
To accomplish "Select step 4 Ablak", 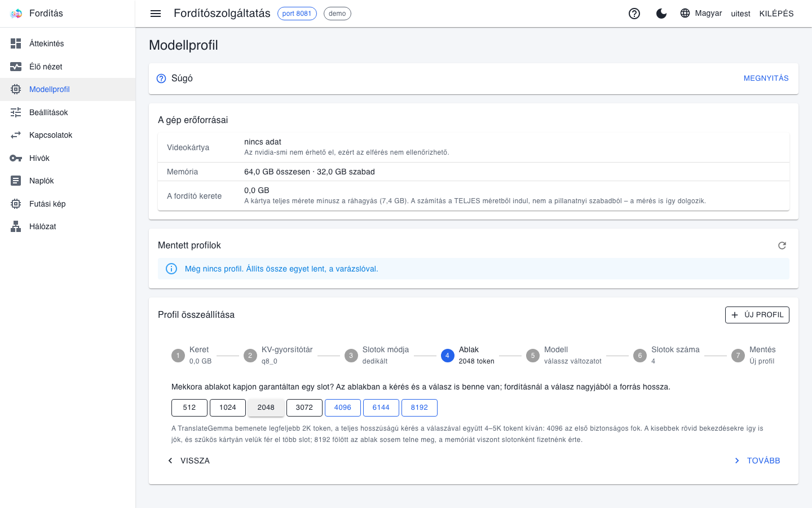I will coord(467,356).
